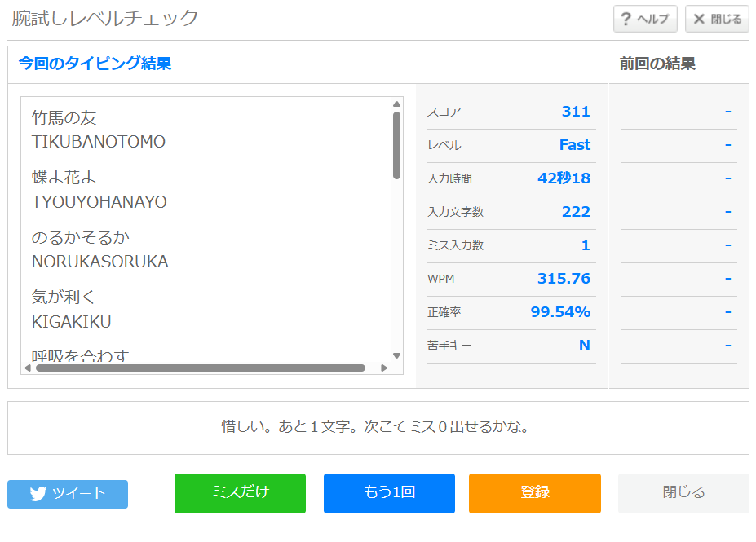
Task: Click the accuracy value 99.54%
Action: [x=560, y=311]
